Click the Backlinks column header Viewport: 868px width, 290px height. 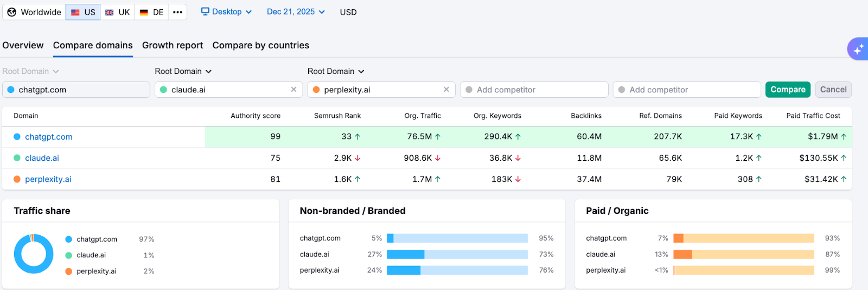click(x=586, y=116)
